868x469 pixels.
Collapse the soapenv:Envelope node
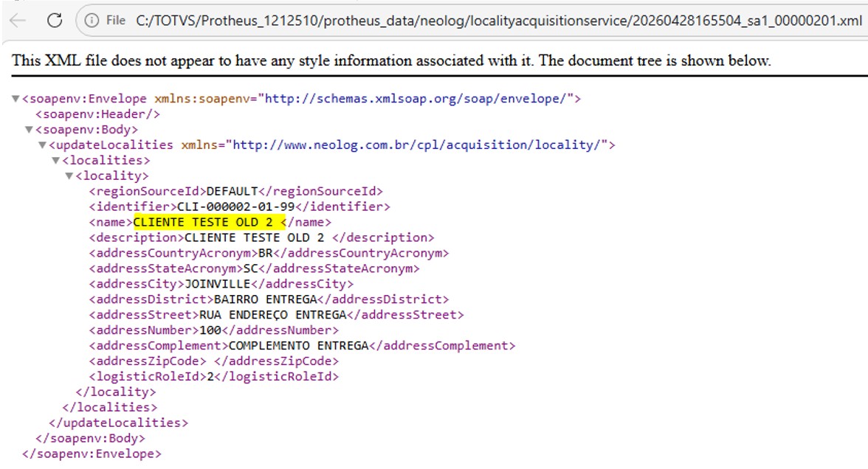click(x=15, y=99)
